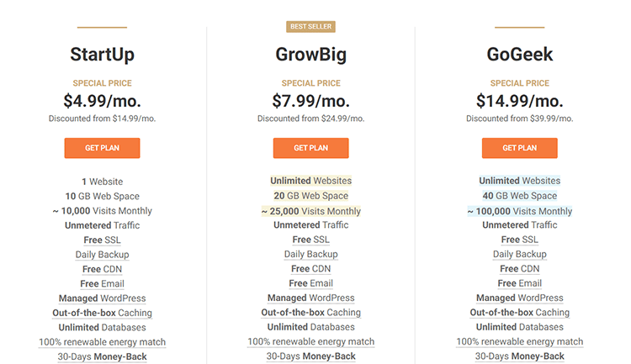Click ~ 100,000 Visits Monthly in GoGeek

pos(519,211)
